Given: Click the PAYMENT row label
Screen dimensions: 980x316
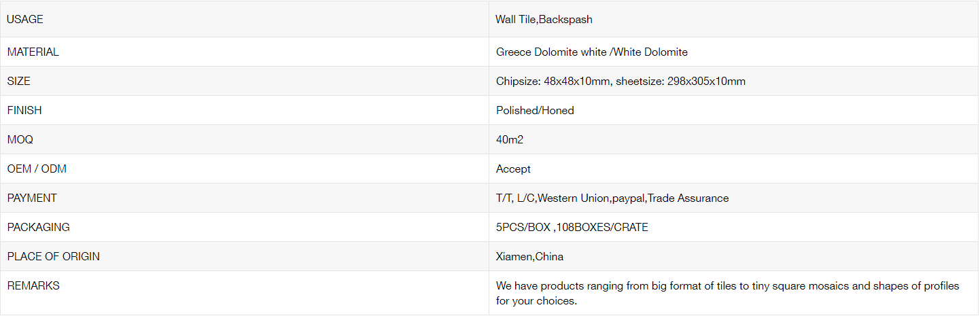Looking at the screenshot, I should coord(32,198).
